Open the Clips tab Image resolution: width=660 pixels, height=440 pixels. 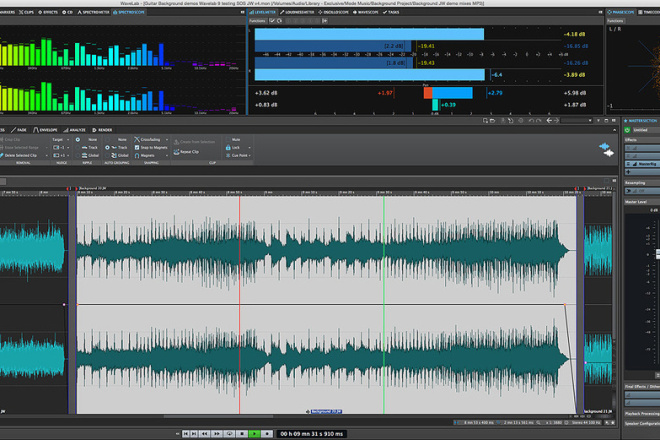[x=26, y=12]
